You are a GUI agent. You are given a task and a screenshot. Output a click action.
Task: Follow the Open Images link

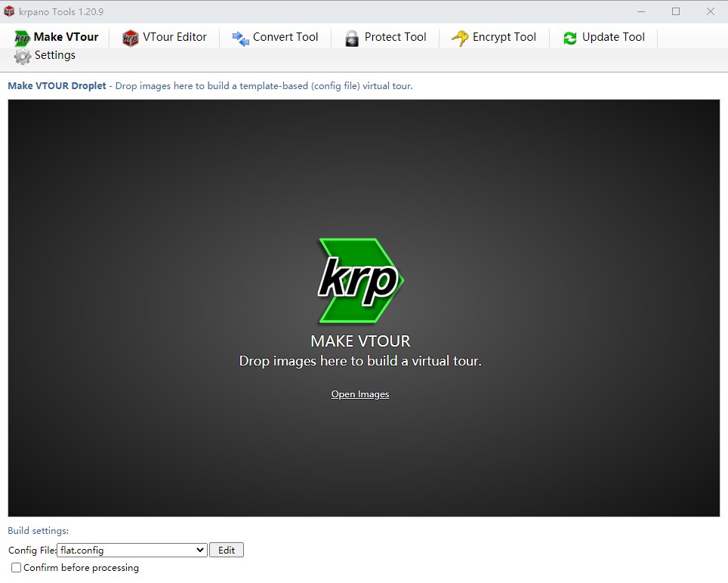point(360,394)
